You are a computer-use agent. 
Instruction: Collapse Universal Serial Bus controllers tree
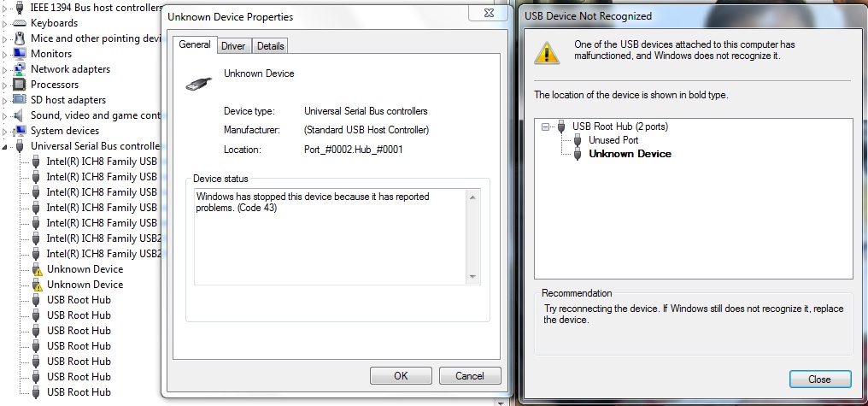point(5,147)
